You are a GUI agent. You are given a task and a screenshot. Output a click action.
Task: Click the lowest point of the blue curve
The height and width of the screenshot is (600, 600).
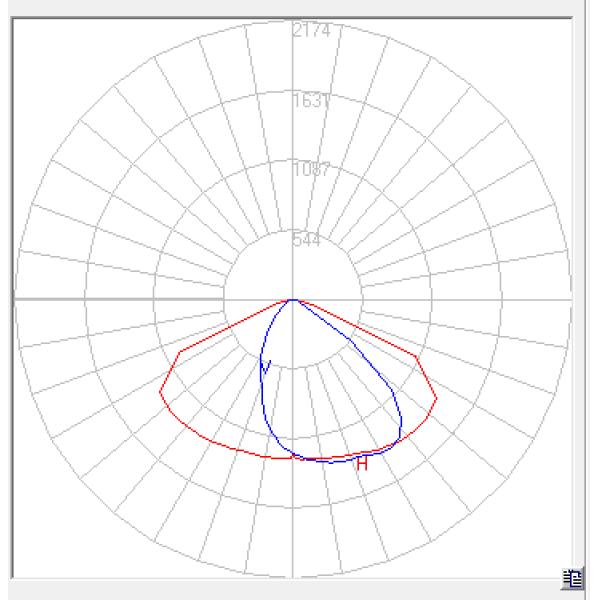point(330,462)
